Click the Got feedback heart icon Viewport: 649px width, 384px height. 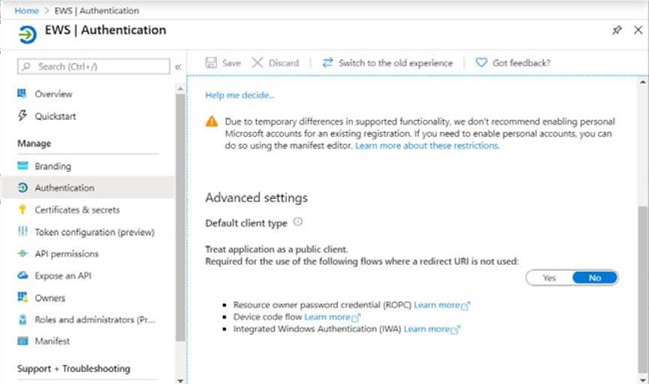pyautogui.click(x=481, y=63)
